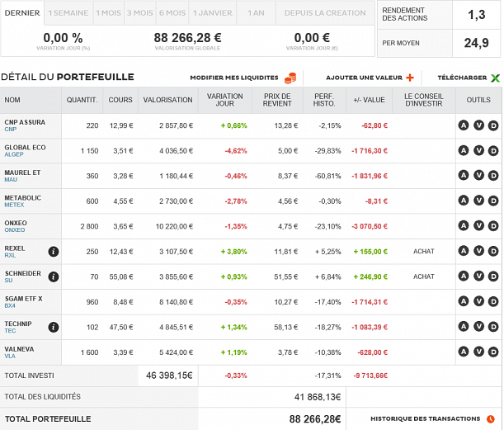Click the green Excel download icon
Viewport: 504px width, 430px height.
(x=495, y=78)
